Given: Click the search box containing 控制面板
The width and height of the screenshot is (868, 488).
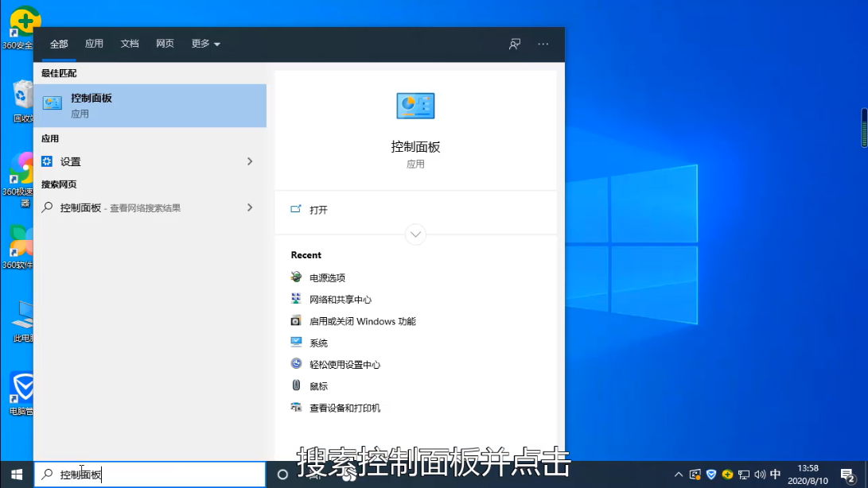Looking at the screenshot, I should point(150,474).
